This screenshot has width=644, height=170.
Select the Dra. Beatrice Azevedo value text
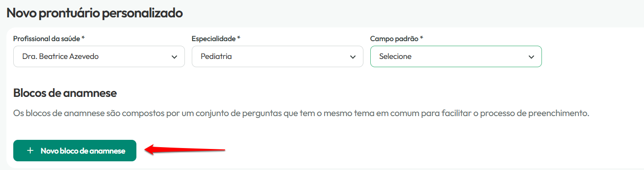(x=60, y=57)
